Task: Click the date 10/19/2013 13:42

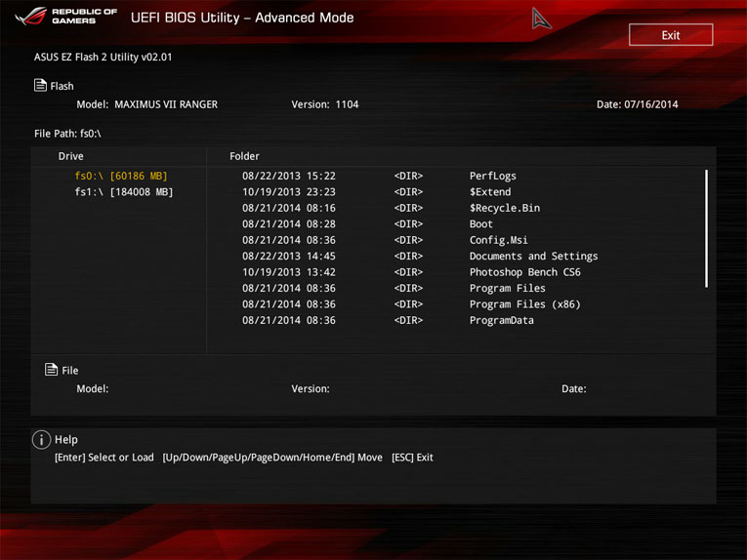Action: coord(289,272)
